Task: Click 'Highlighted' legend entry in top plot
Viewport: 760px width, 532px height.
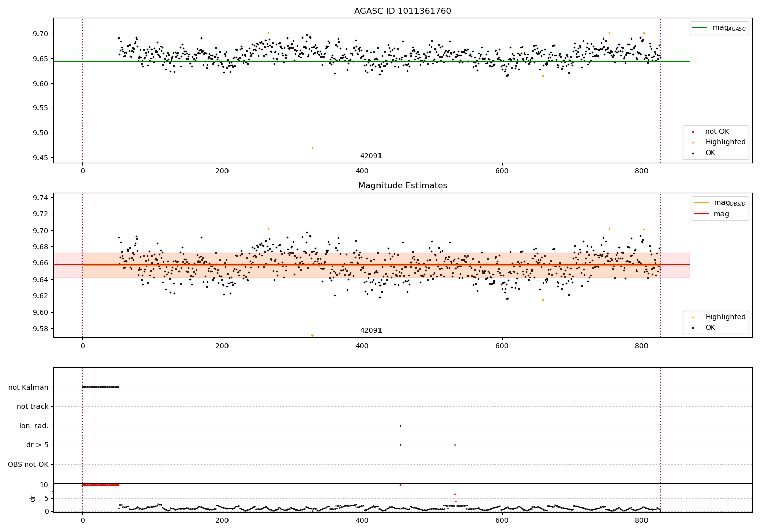Action: click(x=725, y=142)
